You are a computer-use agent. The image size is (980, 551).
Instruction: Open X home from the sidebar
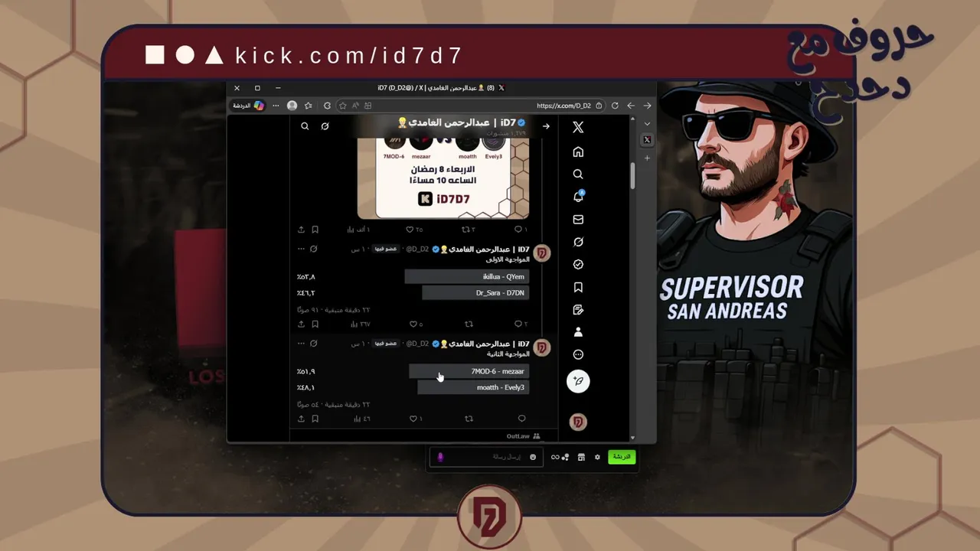[578, 152]
